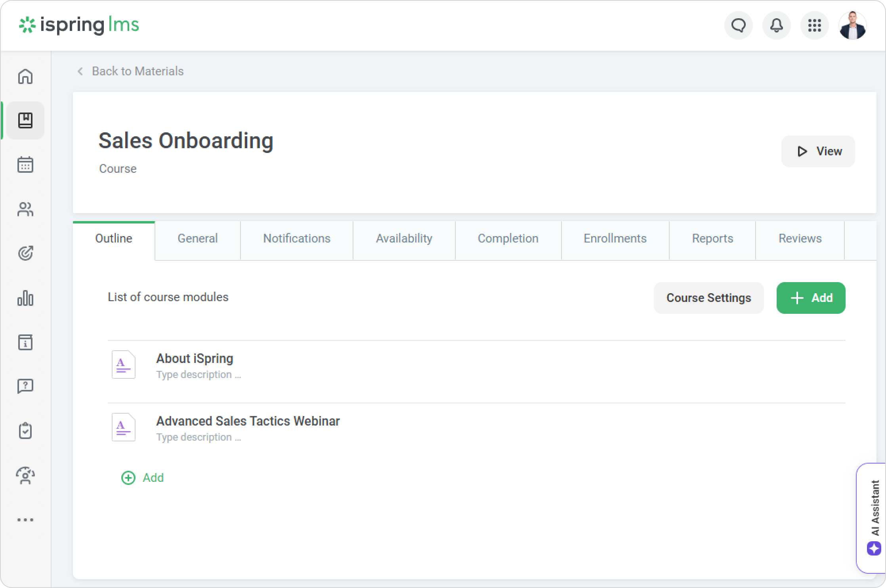Open the calendar icon in sidebar
The width and height of the screenshot is (886, 588).
25,164
